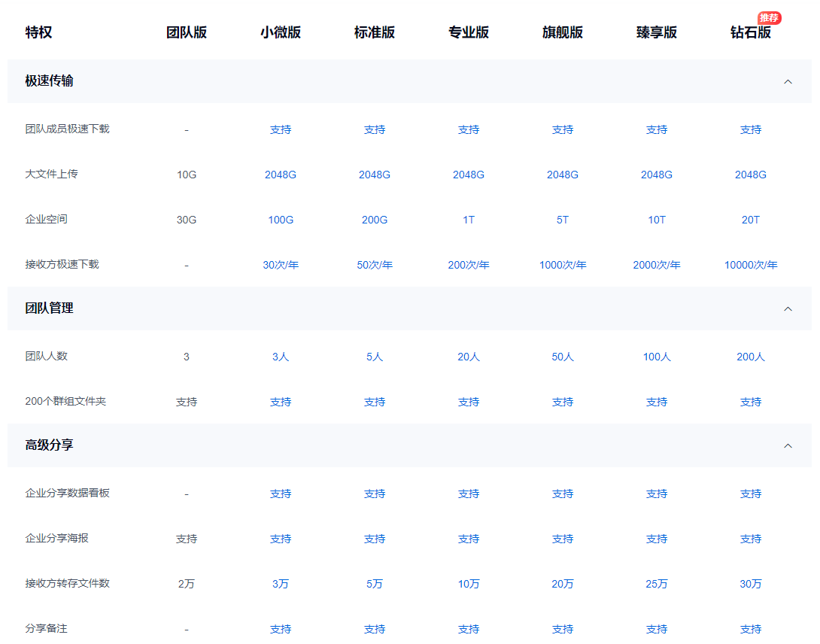Click the 10G upload limit for 团队版

point(187,175)
